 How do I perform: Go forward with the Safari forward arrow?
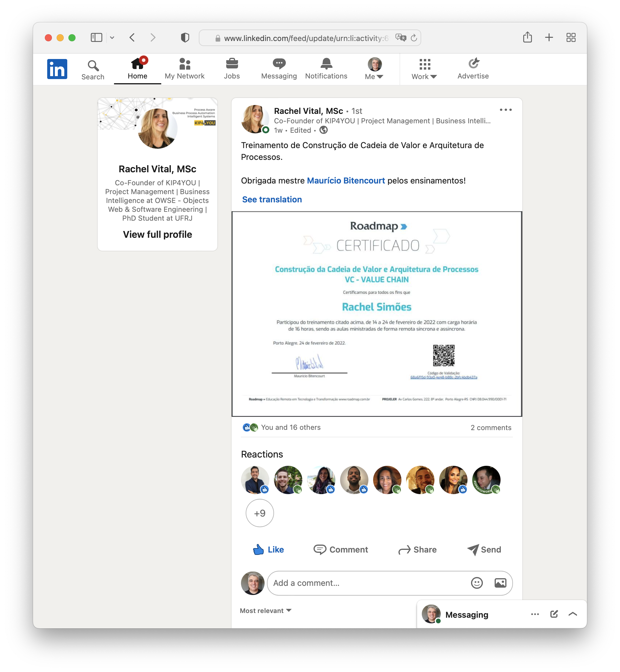pos(153,37)
